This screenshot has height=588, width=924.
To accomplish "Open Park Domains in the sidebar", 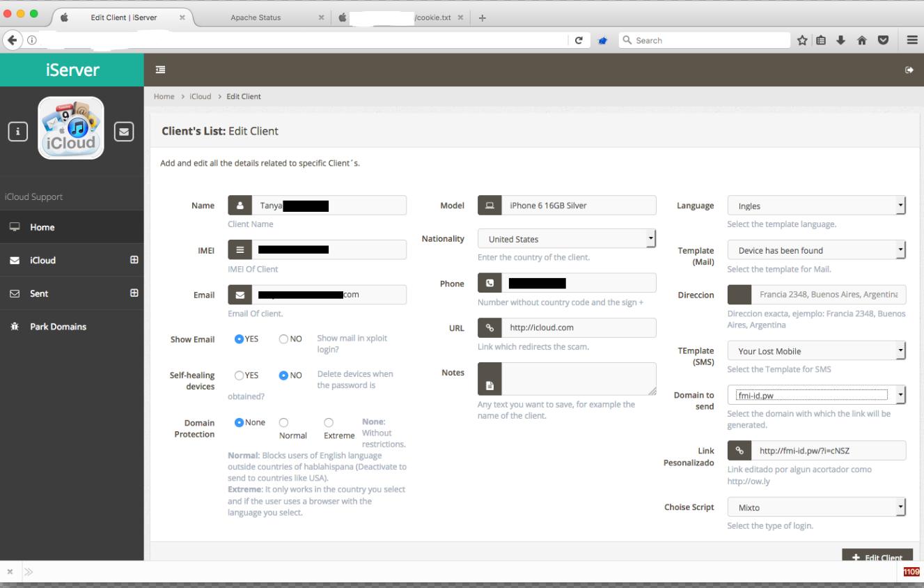I will point(58,327).
